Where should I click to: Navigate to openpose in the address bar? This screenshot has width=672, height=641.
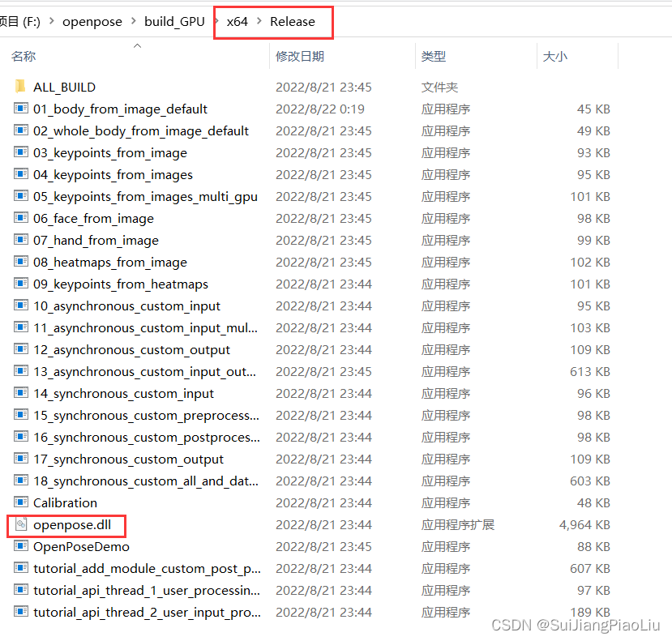(92, 21)
